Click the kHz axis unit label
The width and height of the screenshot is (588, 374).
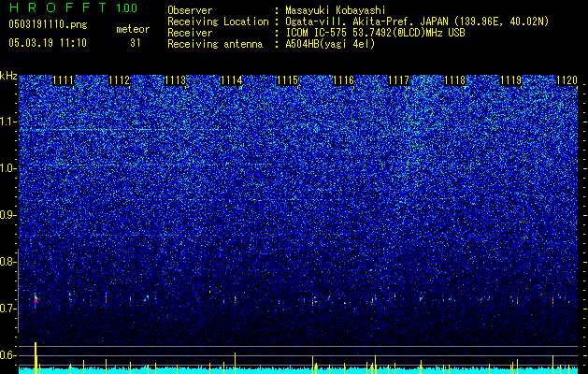click(x=8, y=76)
